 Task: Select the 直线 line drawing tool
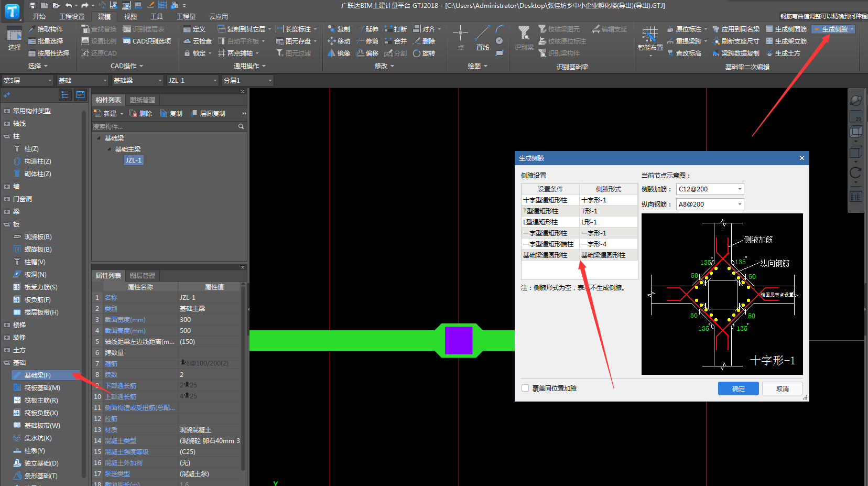coord(483,38)
